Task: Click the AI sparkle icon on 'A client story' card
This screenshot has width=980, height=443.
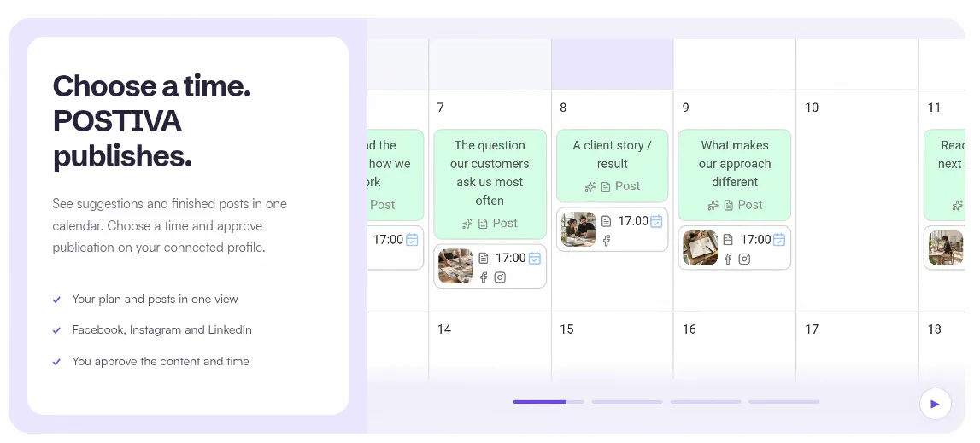Action: point(590,187)
